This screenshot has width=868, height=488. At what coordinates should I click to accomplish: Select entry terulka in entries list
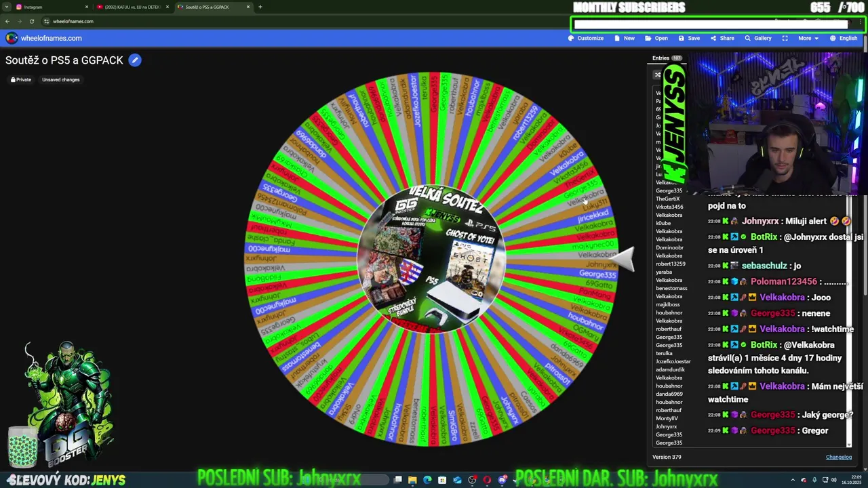pyautogui.click(x=664, y=353)
